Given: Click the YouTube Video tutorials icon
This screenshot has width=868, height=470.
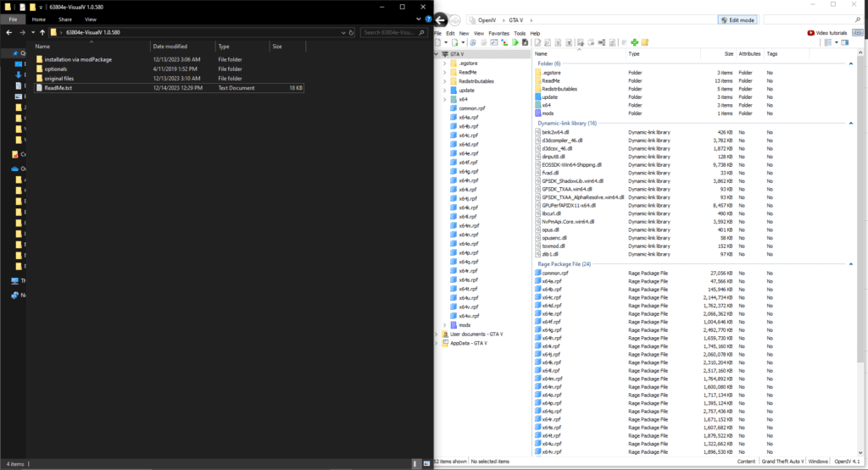Looking at the screenshot, I should pyautogui.click(x=811, y=33).
